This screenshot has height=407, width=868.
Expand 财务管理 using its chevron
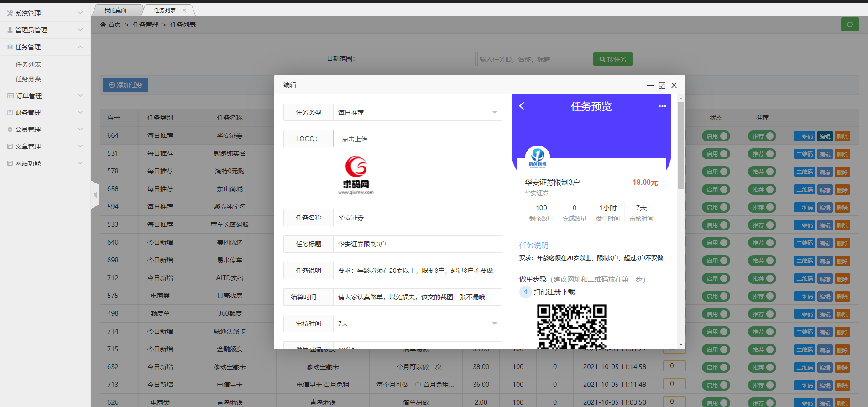(80, 113)
